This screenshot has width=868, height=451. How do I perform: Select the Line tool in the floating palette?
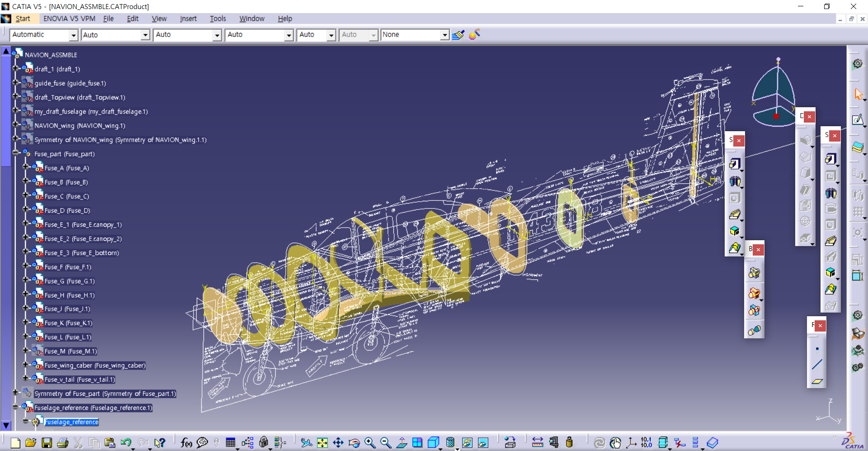pos(817,365)
